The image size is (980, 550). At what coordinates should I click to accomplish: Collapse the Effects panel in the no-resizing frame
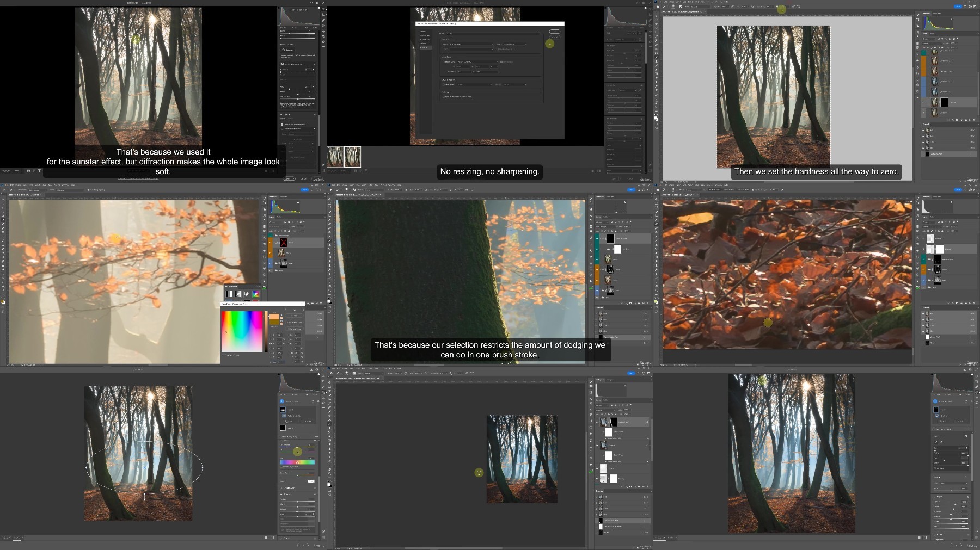pos(608,119)
